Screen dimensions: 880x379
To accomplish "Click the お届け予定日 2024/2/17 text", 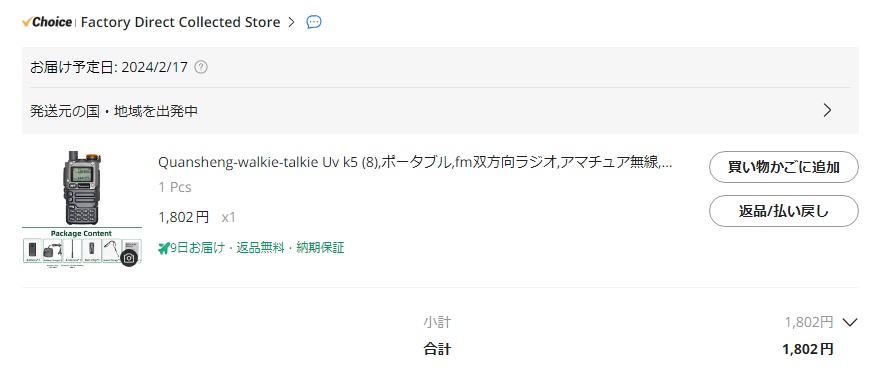I will [109, 67].
